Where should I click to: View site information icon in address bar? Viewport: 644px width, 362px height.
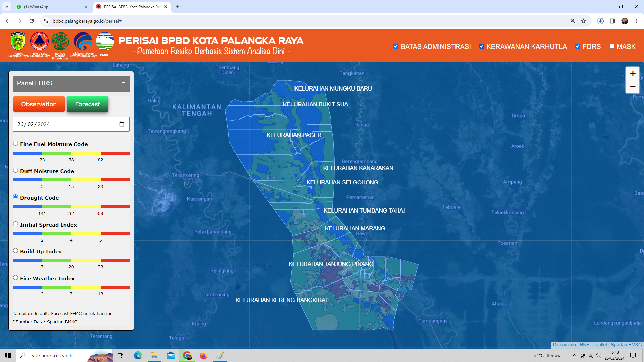tap(46, 21)
